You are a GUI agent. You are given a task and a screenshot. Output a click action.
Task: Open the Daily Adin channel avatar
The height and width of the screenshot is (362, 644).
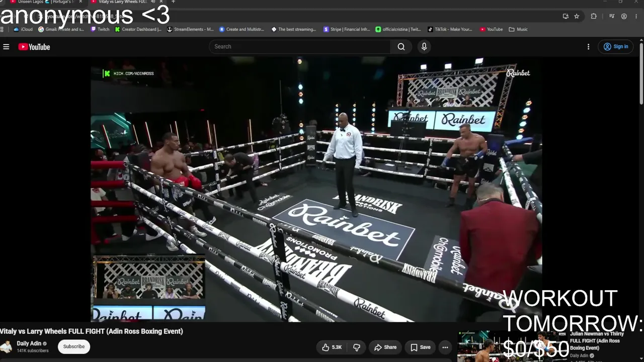pyautogui.click(x=7, y=347)
